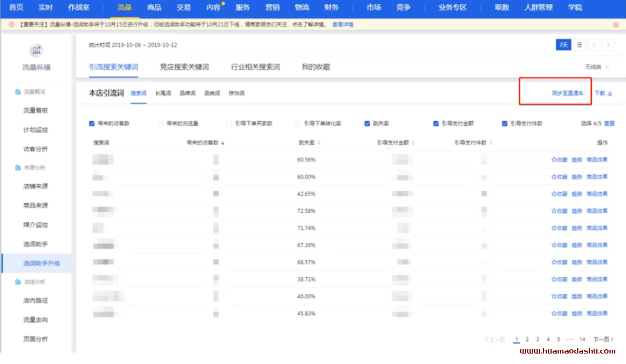626x364 pixels.
Task: Click 查看详情 in the notice banner
Action: click(343, 24)
